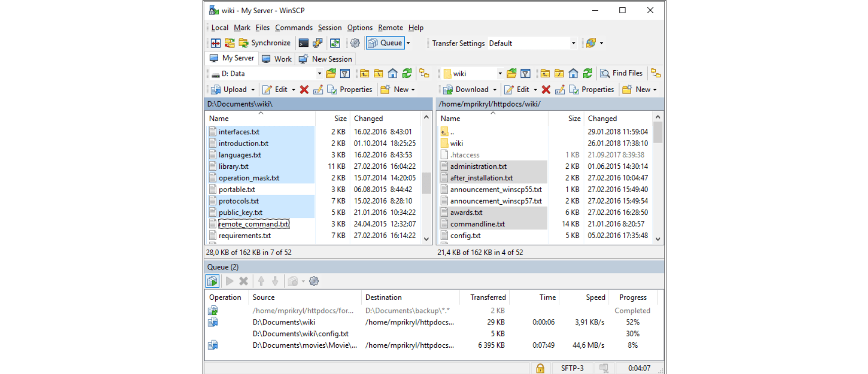Expand the Download dropdown arrow

[495, 90]
